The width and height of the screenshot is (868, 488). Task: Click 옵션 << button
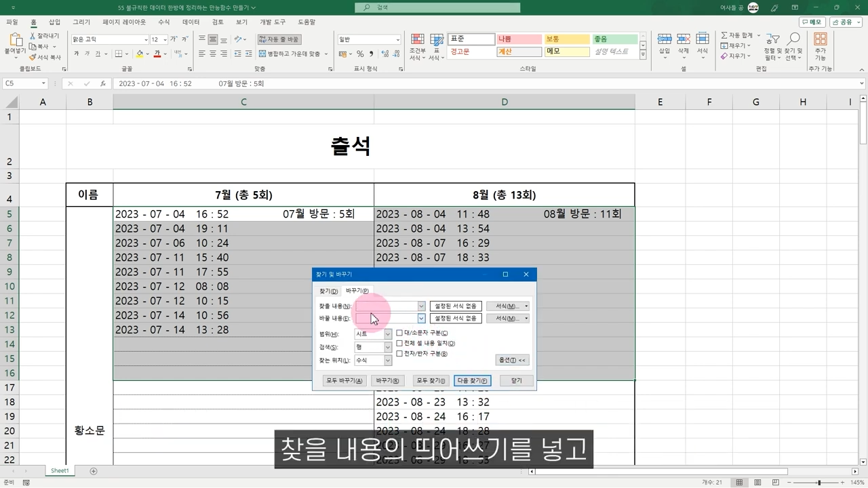(x=512, y=360)
